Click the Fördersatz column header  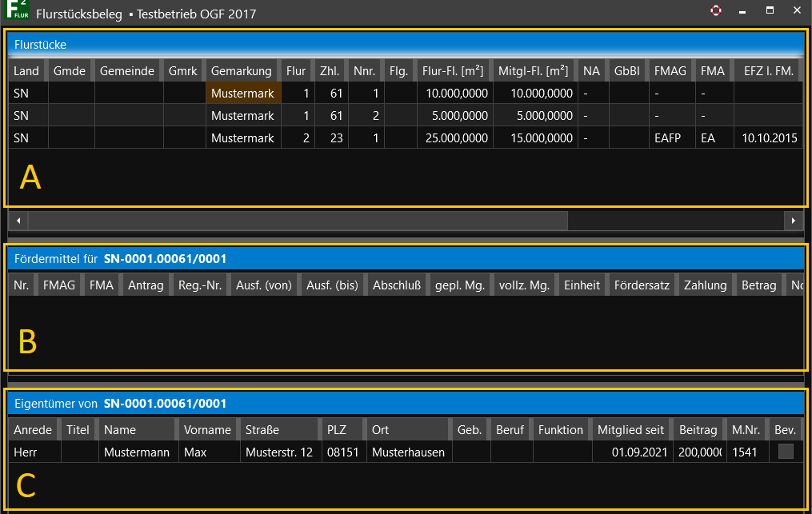tap(642, 285)
